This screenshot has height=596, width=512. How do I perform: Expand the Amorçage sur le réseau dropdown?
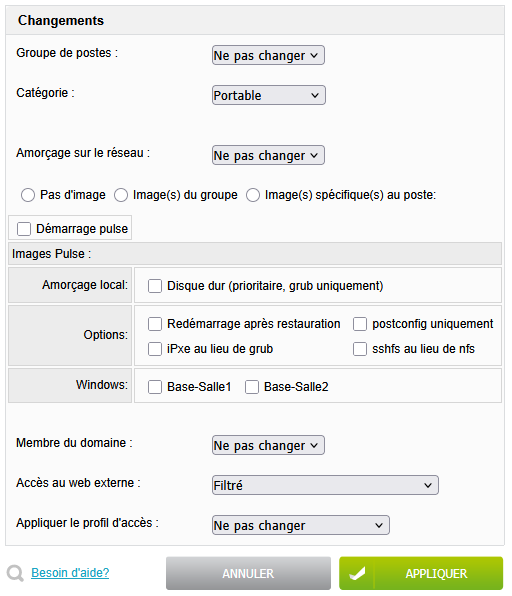click(x=268, y=155)
